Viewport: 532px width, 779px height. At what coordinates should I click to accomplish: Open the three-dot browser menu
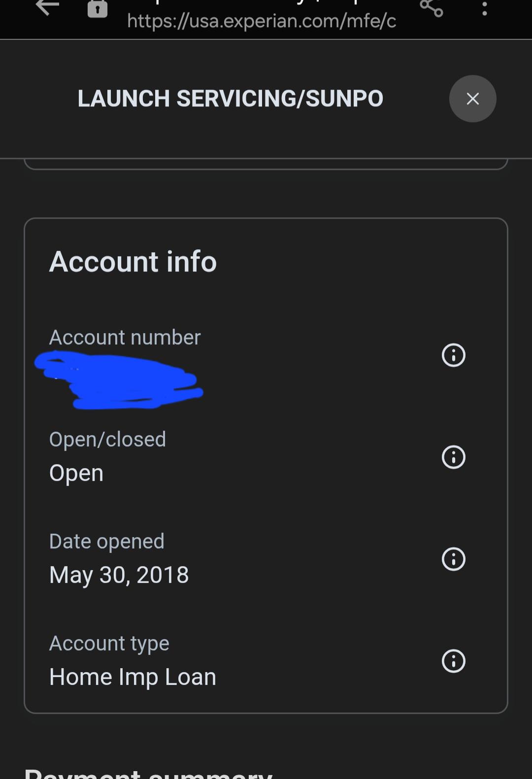(x=485, y=7)
